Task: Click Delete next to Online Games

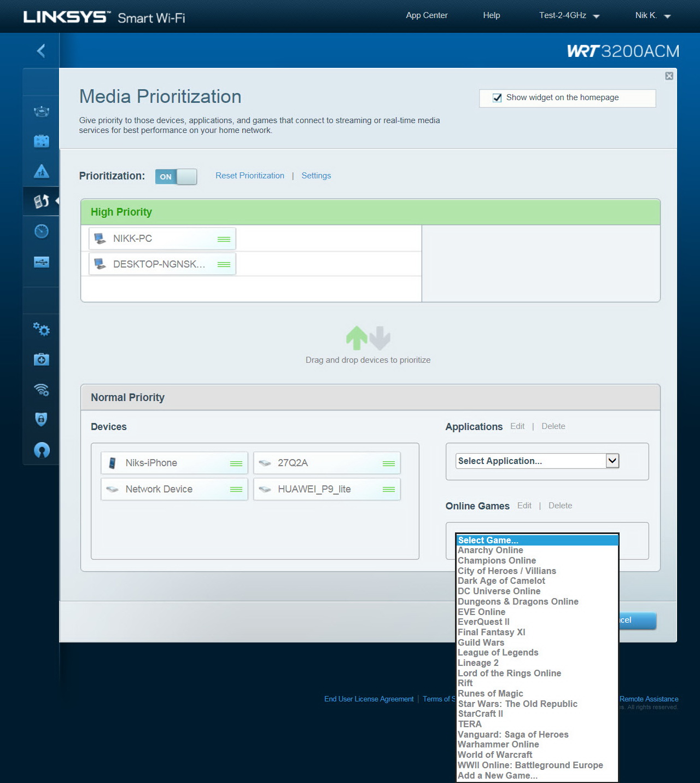Action: click(561, 506)
